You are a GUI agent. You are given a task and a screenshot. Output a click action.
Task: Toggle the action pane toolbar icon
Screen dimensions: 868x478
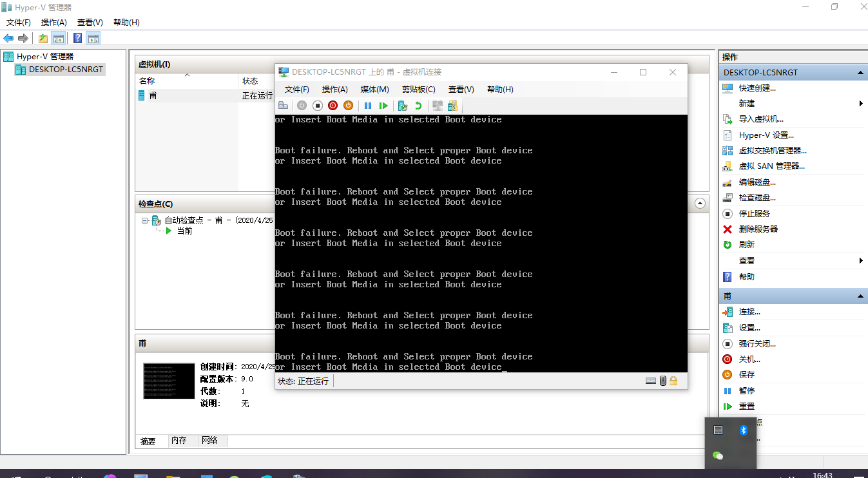93,38
